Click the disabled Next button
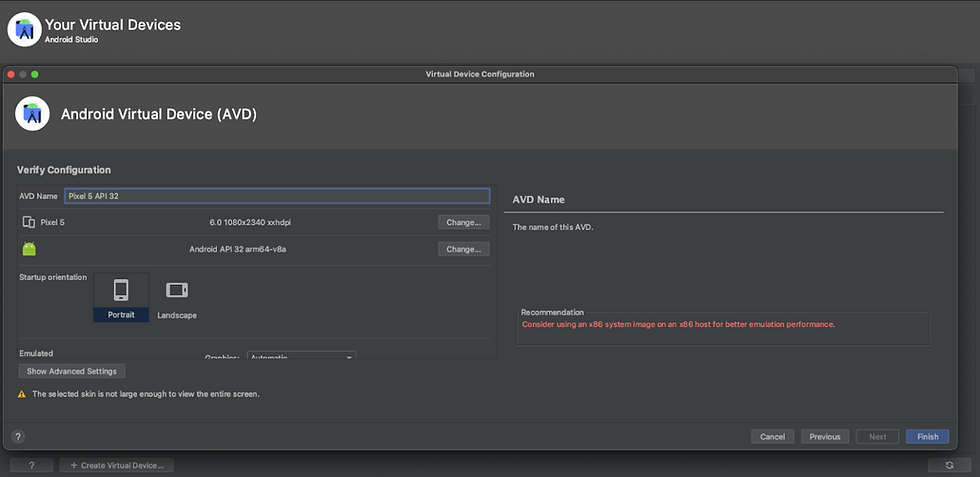The width and height of the screenshot is (980, 477). 878,436
